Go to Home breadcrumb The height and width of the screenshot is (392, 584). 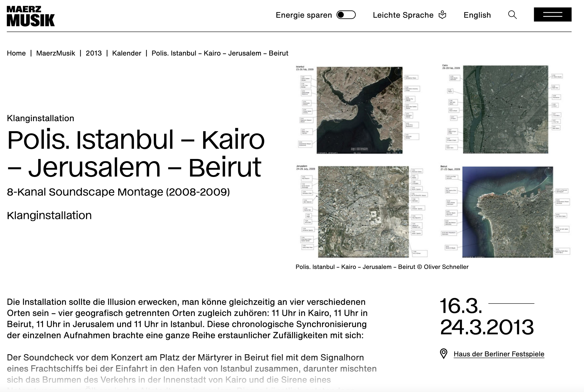[16, 53]
